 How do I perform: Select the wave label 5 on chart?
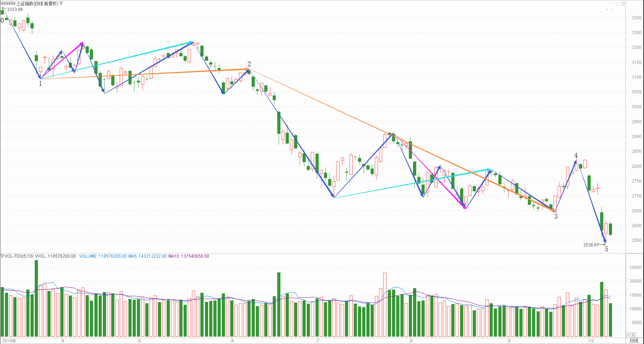tap(606, 249)
